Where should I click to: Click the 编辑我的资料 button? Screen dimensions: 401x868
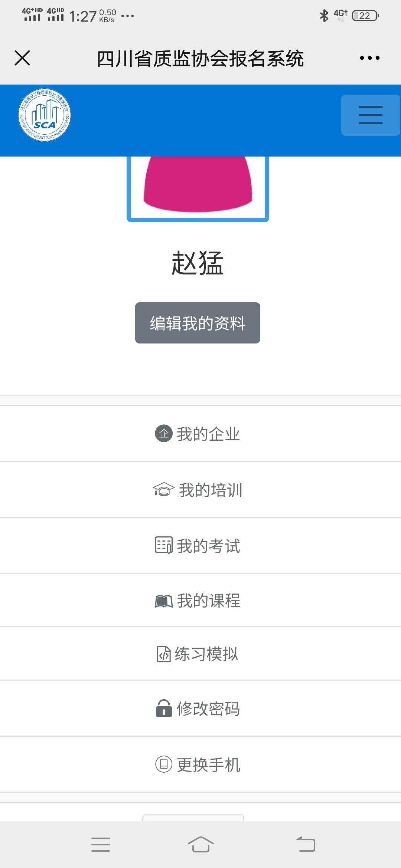[198, 323]
